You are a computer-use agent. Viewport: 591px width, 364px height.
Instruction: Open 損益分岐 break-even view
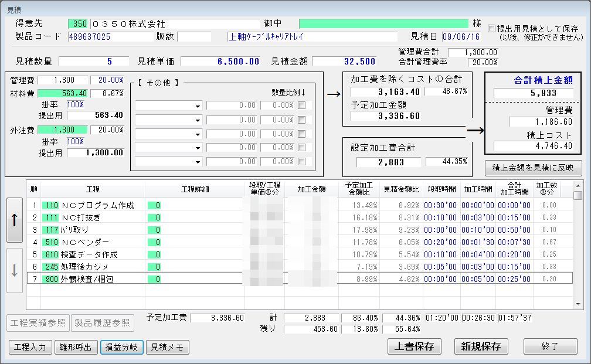point(122,347)
